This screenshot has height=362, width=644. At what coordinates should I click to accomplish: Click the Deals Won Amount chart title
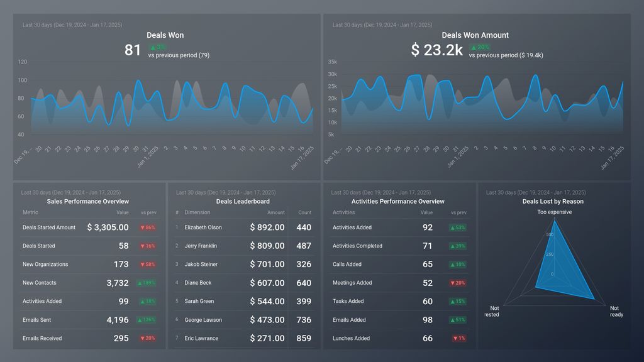[475, 35]
